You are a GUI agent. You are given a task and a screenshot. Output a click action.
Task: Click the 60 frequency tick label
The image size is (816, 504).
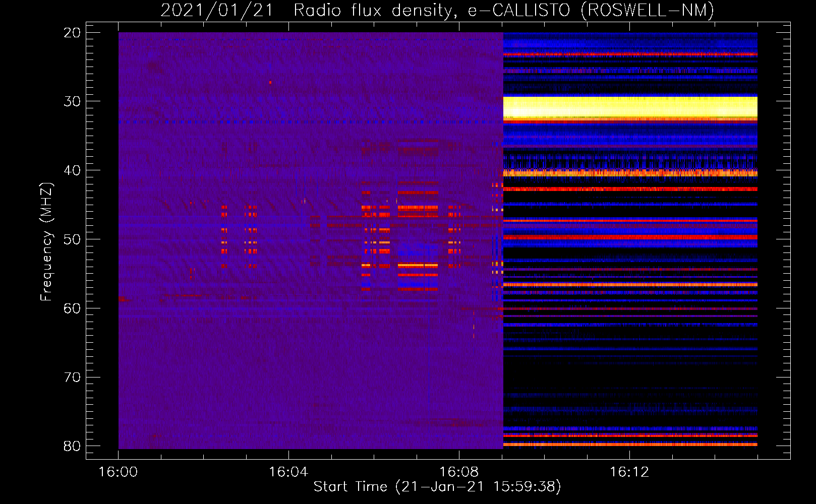[72, 308]
